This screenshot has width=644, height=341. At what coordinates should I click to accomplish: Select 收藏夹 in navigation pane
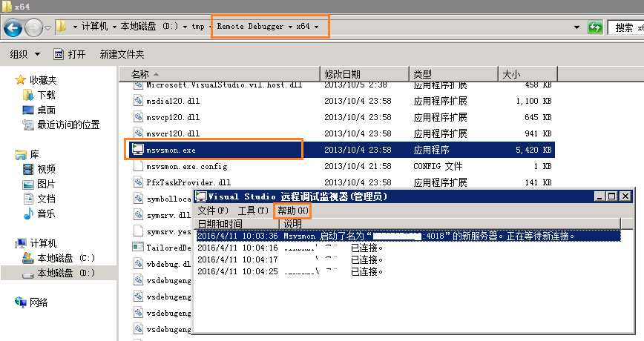36,80
